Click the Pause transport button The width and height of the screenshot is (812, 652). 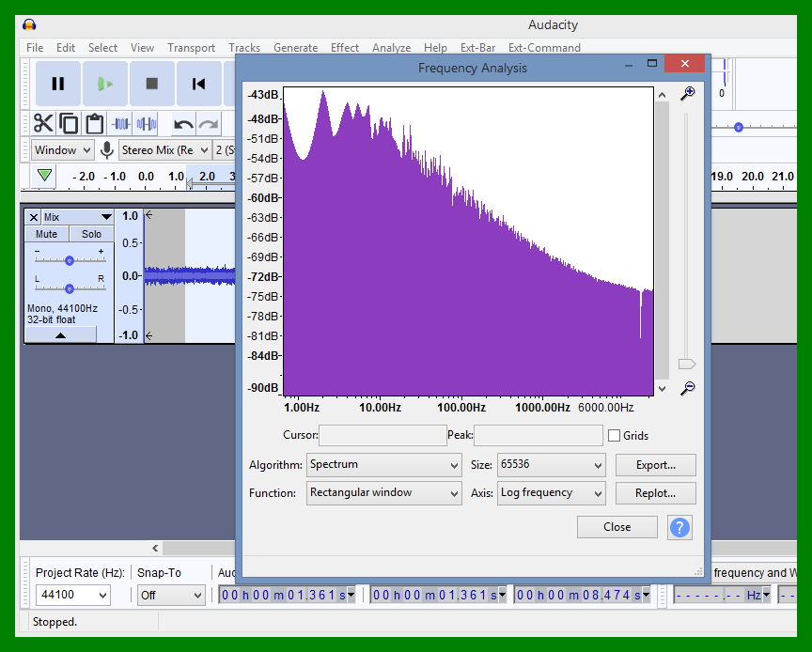coord(58,84)
